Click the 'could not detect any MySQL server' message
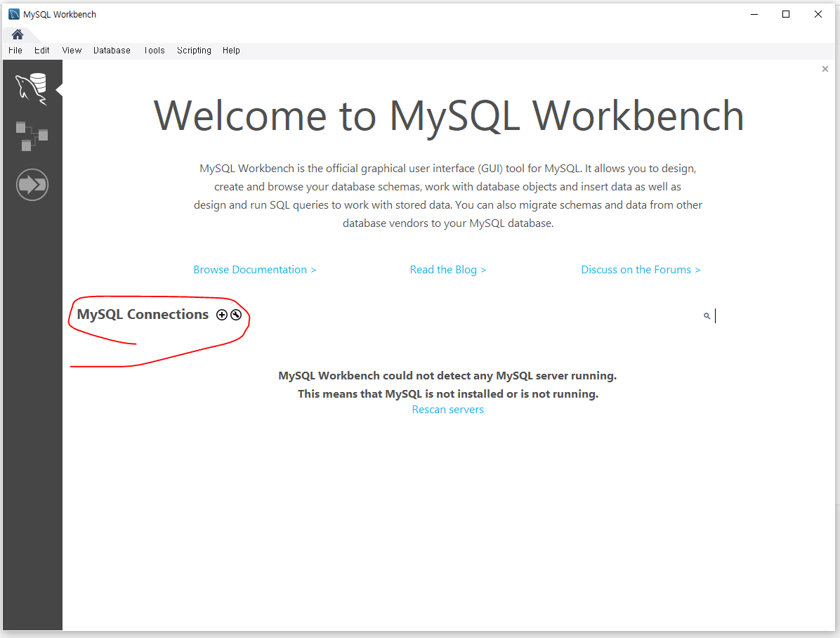 447,376
